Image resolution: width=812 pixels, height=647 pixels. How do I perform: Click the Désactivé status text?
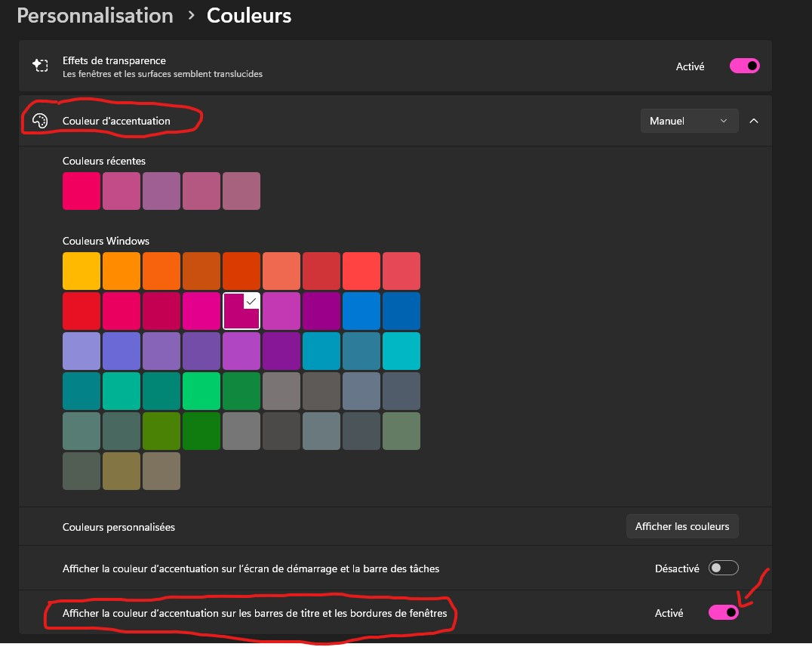pyautogui.click(x=677, y=568)
